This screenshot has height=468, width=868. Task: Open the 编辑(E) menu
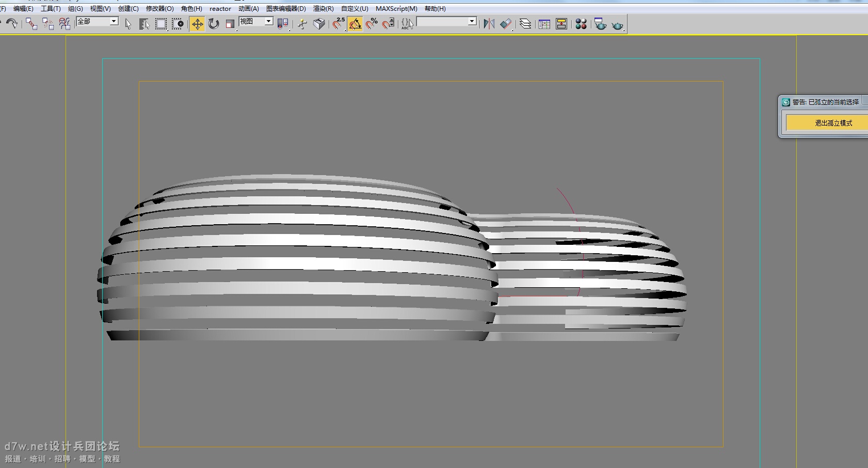(x=23, y=9)
